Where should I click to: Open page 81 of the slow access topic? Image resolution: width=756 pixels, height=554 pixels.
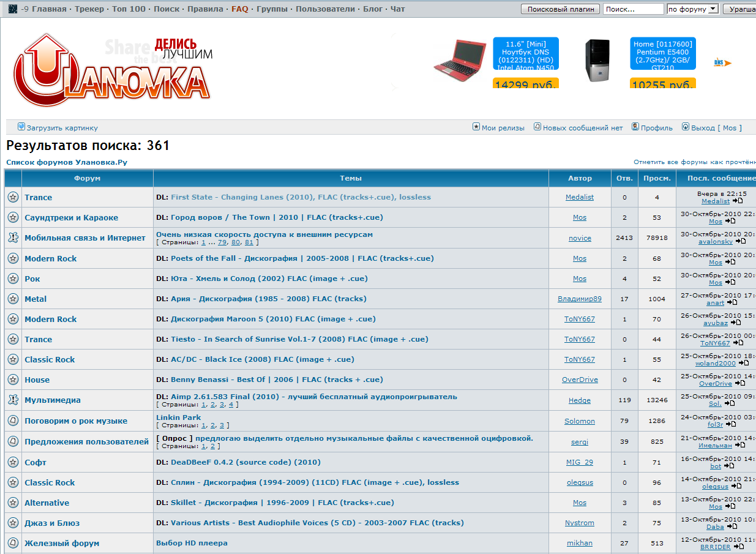tap(249, 242)
